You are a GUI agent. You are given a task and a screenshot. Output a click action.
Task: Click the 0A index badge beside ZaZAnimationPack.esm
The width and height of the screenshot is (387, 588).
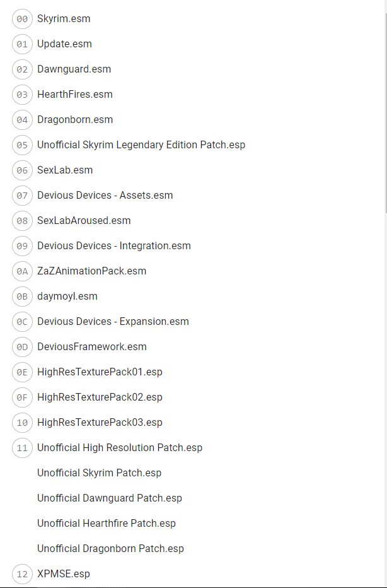22,271
